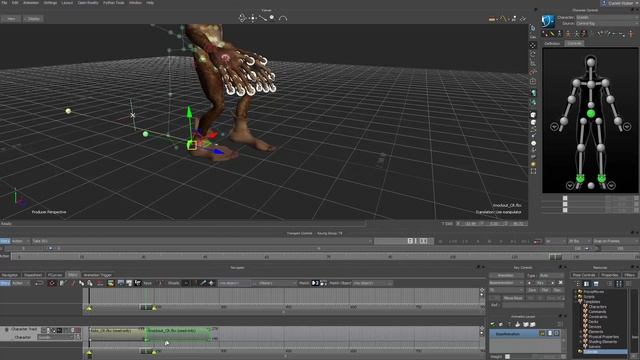Select the Shading Elements folder in Resources tree

602,342
